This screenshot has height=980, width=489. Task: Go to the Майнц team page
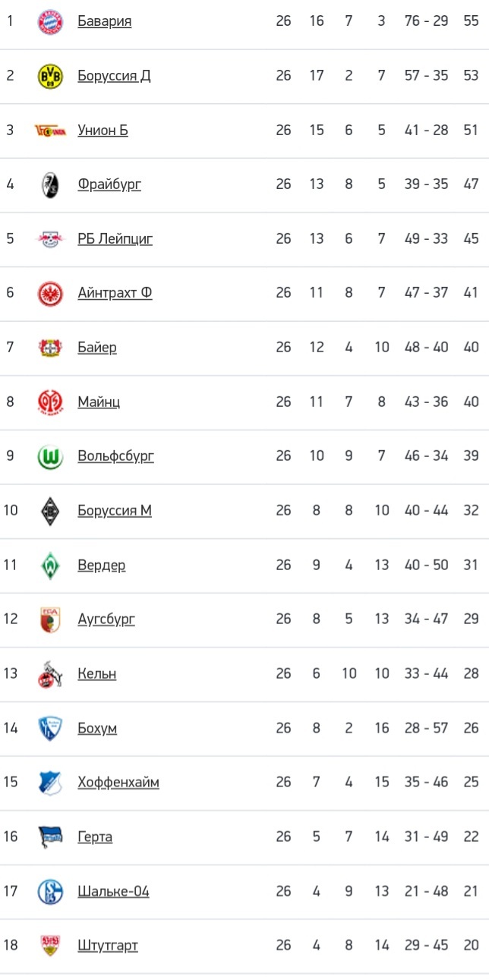(x=99, y=402)
